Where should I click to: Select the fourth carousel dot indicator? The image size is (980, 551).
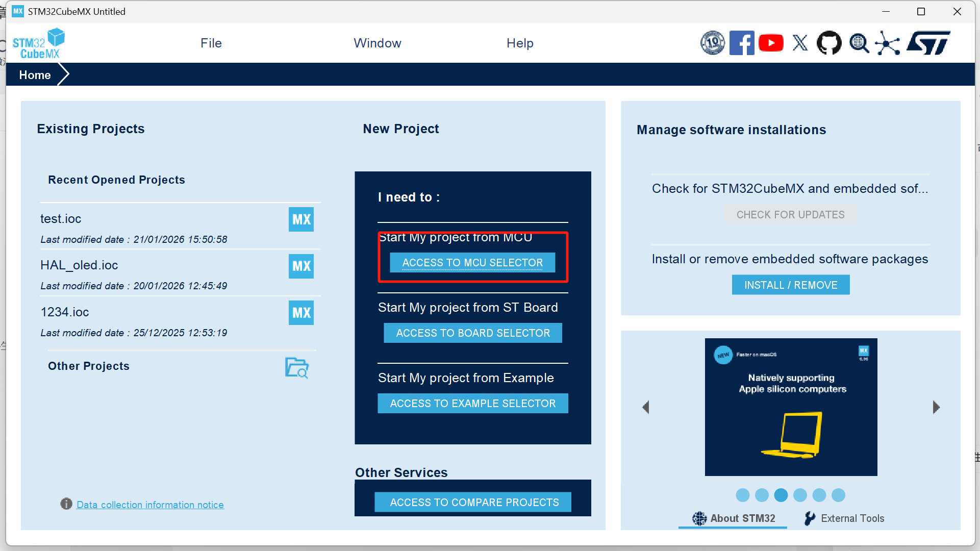click(800, 495)
